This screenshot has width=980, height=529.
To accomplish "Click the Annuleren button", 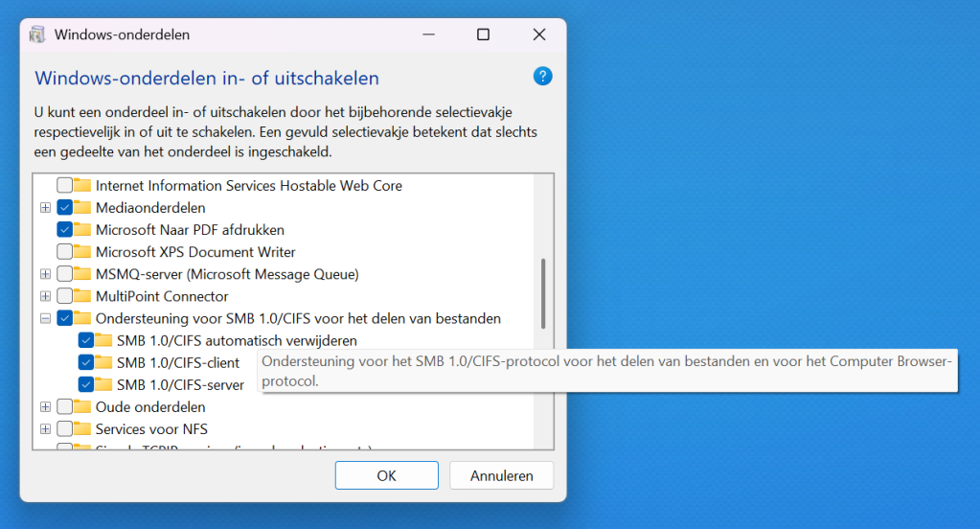I will (x=502, y=475).
